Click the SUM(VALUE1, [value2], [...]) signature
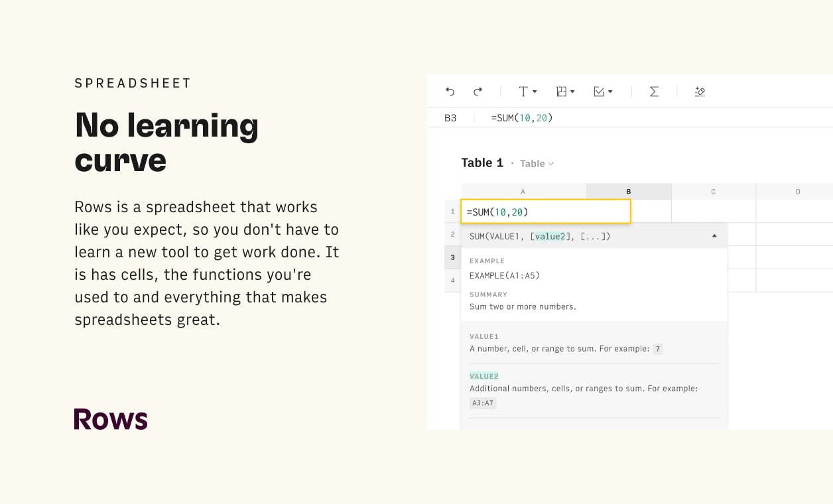The height and width of the screenshot is (504, 833). click(x=540, y=236)
